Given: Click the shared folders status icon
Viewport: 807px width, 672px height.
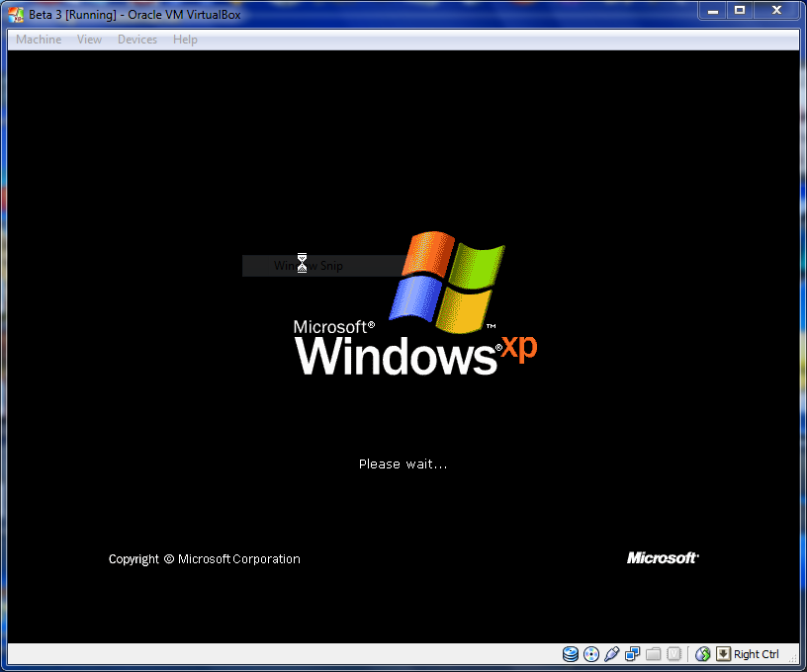Looking at the screenshot, I should coord(653,654).
